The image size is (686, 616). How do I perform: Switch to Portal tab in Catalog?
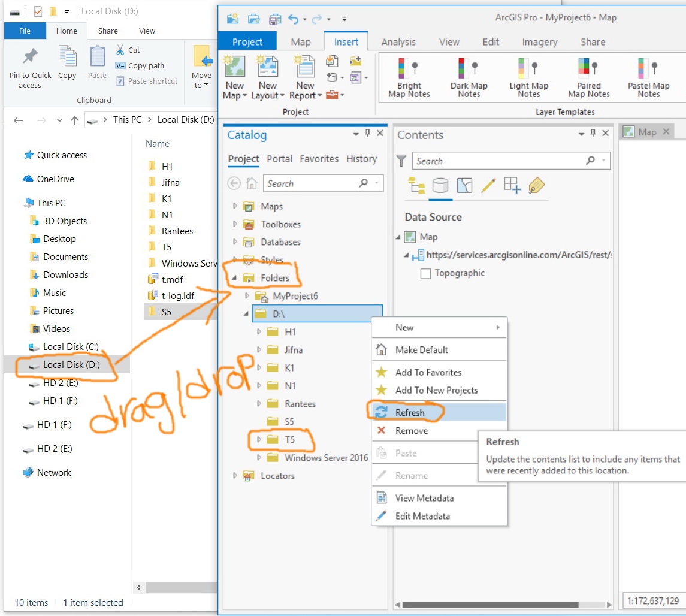pyautogui.click(x=279, y=159)
